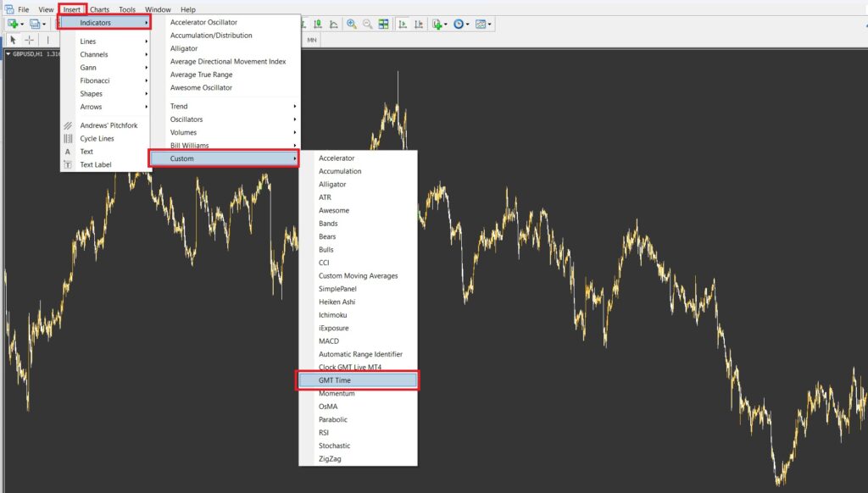This screenshot has height=493, width=868.
Task: Insert the Average True Range indicator
Action: click(201, 75)
